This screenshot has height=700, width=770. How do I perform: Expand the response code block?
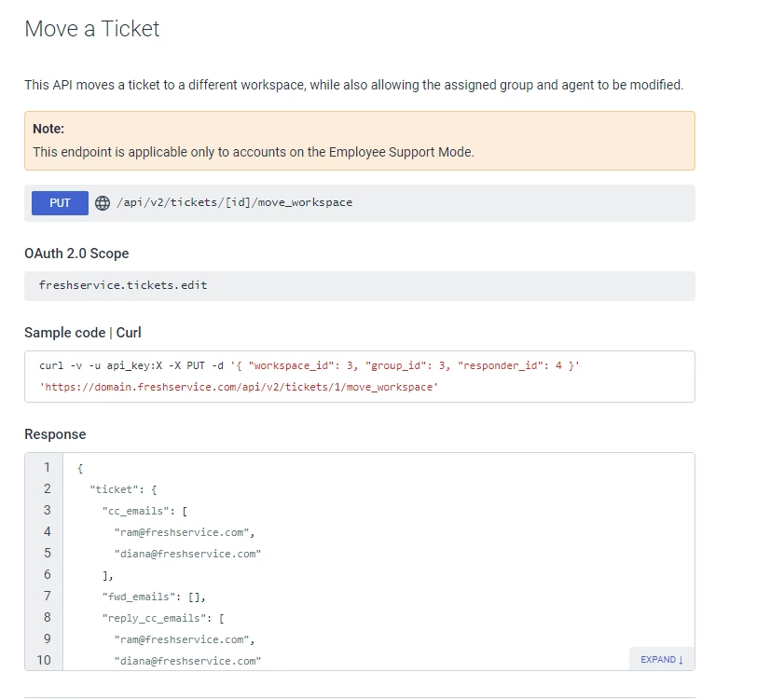click(662, 659)
